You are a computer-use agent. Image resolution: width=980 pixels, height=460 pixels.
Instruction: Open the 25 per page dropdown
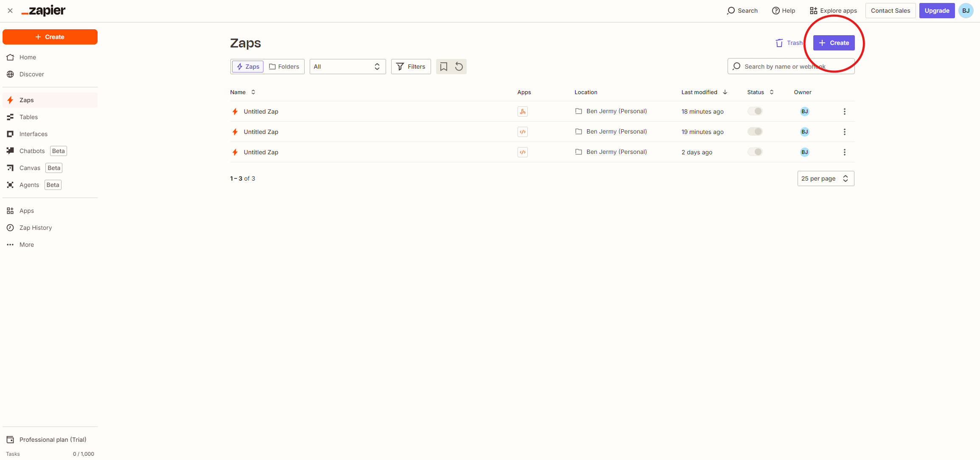tap(825, 178)
